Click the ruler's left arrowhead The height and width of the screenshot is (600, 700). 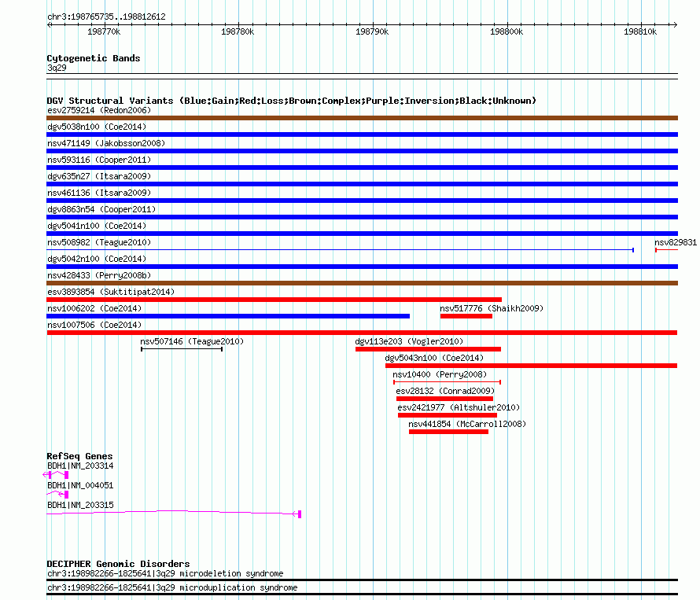[x=49, y=25]
